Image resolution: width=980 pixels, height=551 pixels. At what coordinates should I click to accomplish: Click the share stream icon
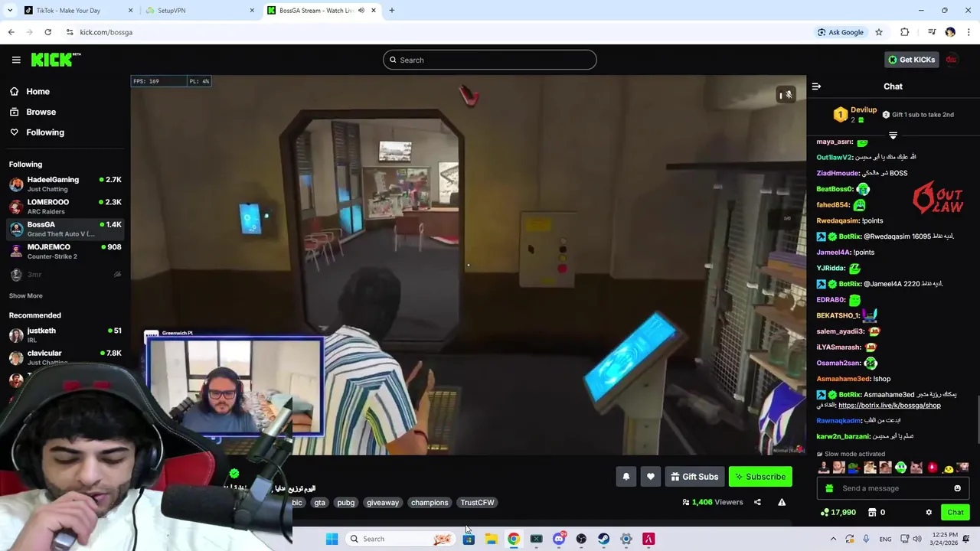tap(757, 502)
